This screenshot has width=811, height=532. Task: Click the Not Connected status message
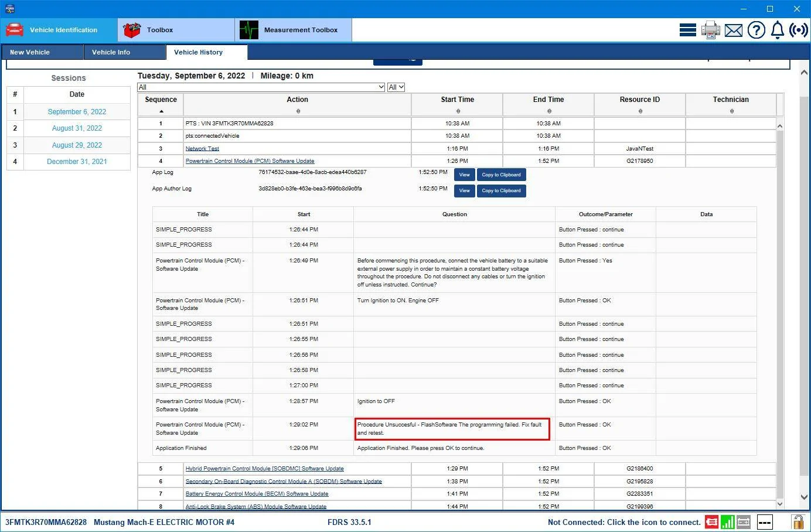click(x=624, y=522)
